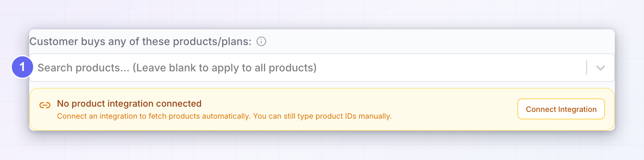Click the orange link icon before the warning title
The image size is (644, 160).
[x=45, y=105]
